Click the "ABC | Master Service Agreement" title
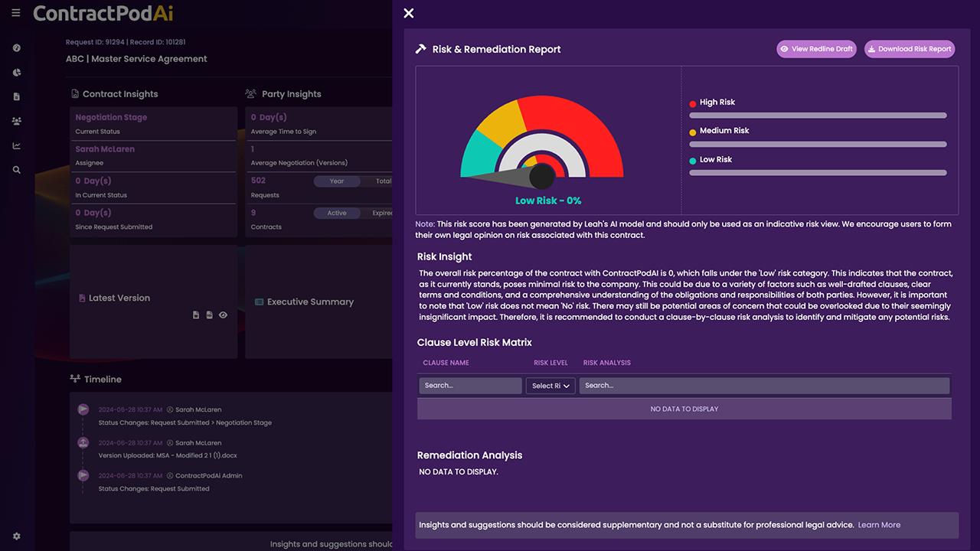Screen dimensions: 980x551 (136, 59)
